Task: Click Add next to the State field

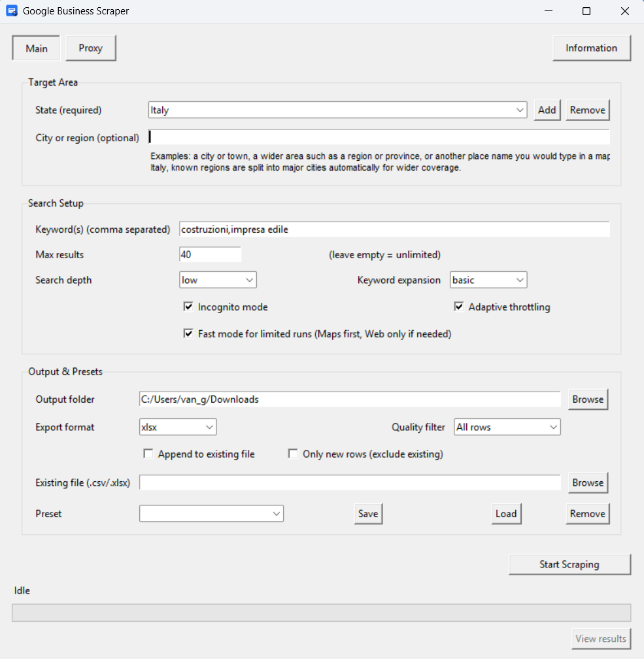Action: [x=547, y=110]
